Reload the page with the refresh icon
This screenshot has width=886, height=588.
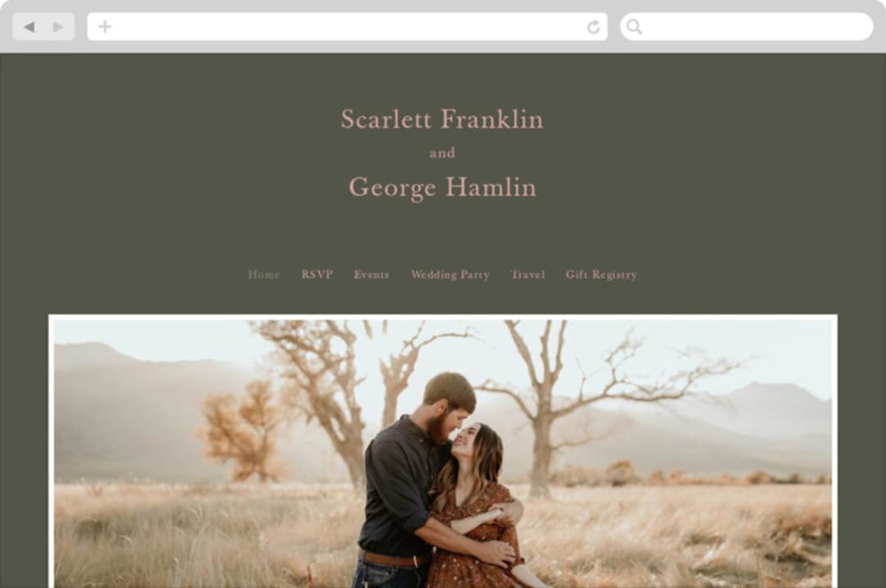[593, 26]
